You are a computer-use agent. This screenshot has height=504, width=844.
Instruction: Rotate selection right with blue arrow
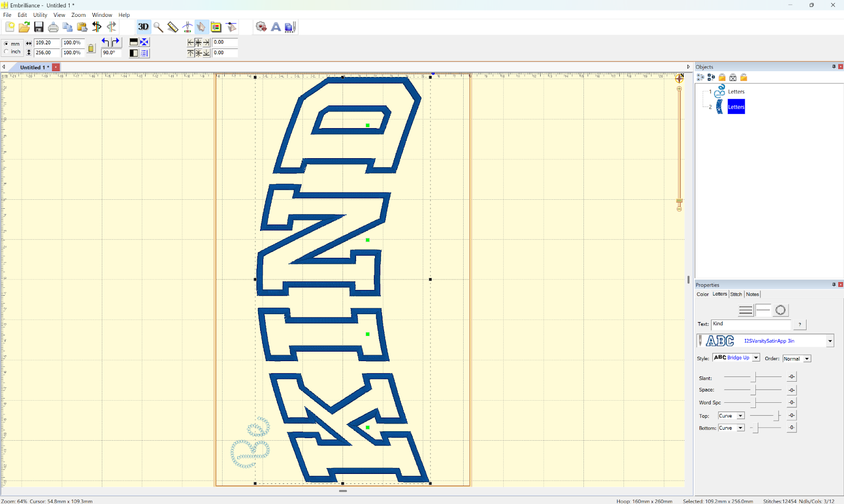click(x=116, y=42)
